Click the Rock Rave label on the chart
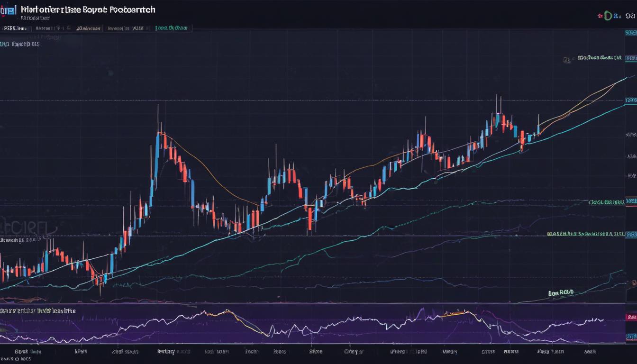 tap(561, 292)
